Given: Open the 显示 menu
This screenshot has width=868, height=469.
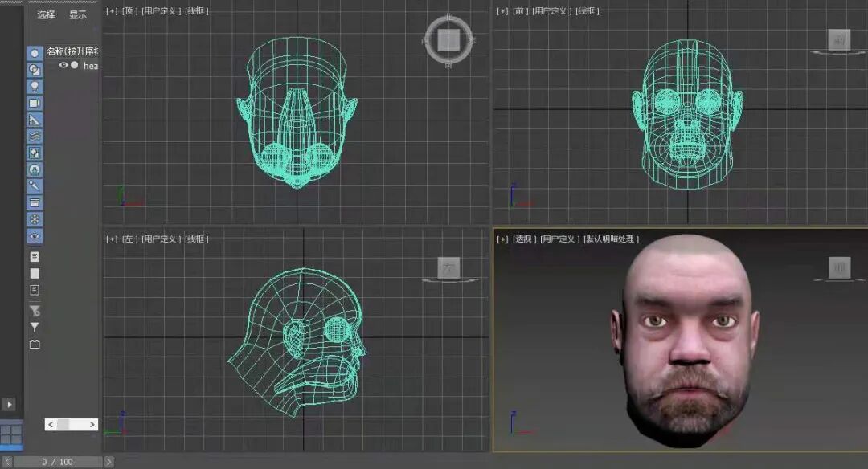Looking at the screenshot, I should pyautogui.click(x=78, y=15).
